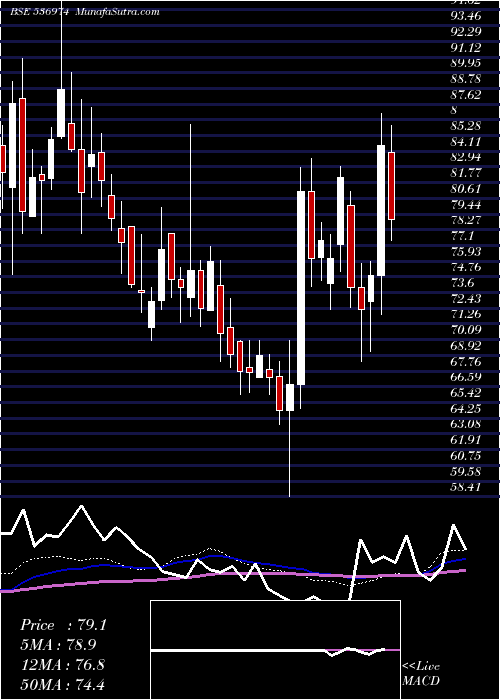Select the 12MA : 76.8 value
500x700 pixels.
pos(62,664)
